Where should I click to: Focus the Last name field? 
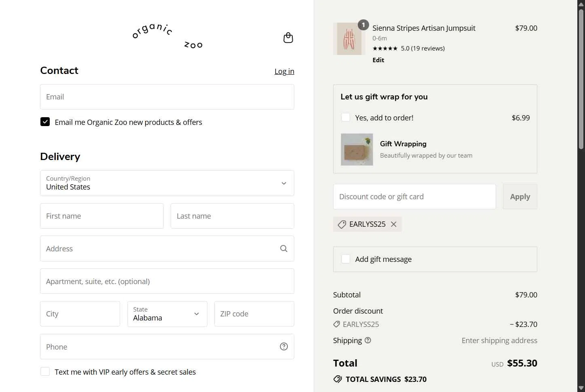click(x=232, y=216)
